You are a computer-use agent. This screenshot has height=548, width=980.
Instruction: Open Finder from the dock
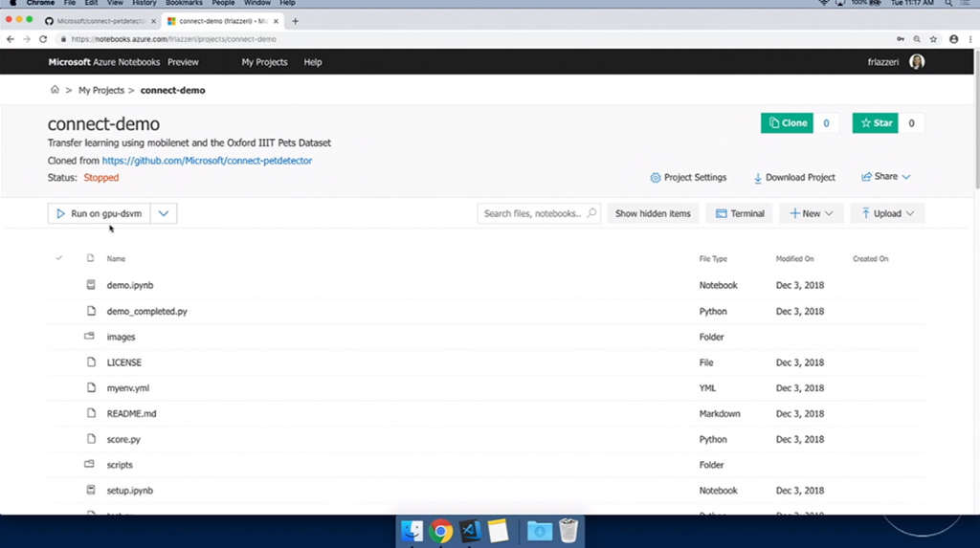tap(412, 531)
